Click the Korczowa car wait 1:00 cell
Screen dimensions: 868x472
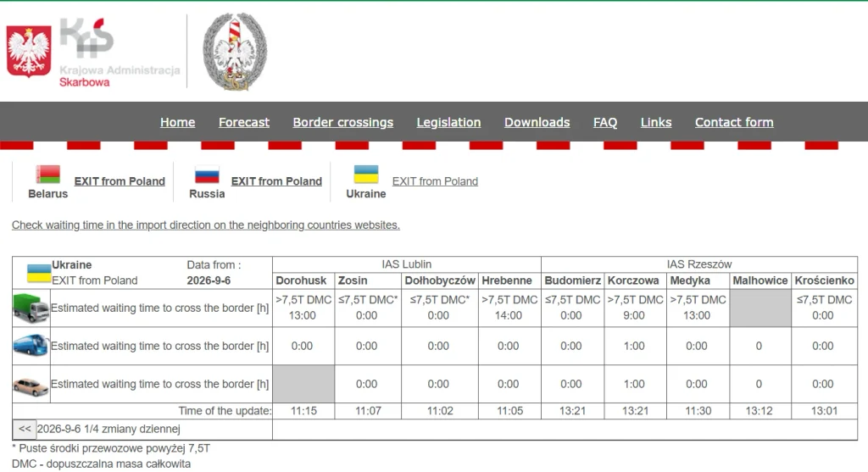(x=634, y=384)
